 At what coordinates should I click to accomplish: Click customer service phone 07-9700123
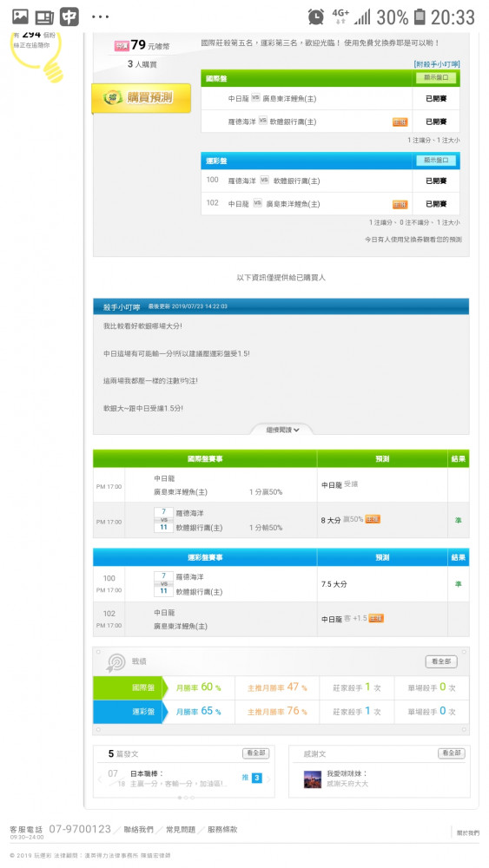click(x=80, y=829)
